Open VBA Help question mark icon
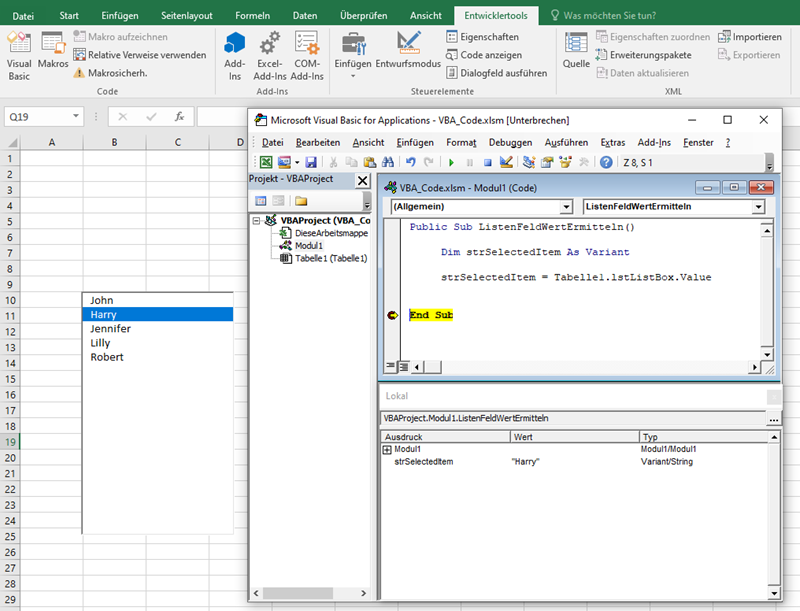The height and width of the screenshot is (611, 800). 606,162
